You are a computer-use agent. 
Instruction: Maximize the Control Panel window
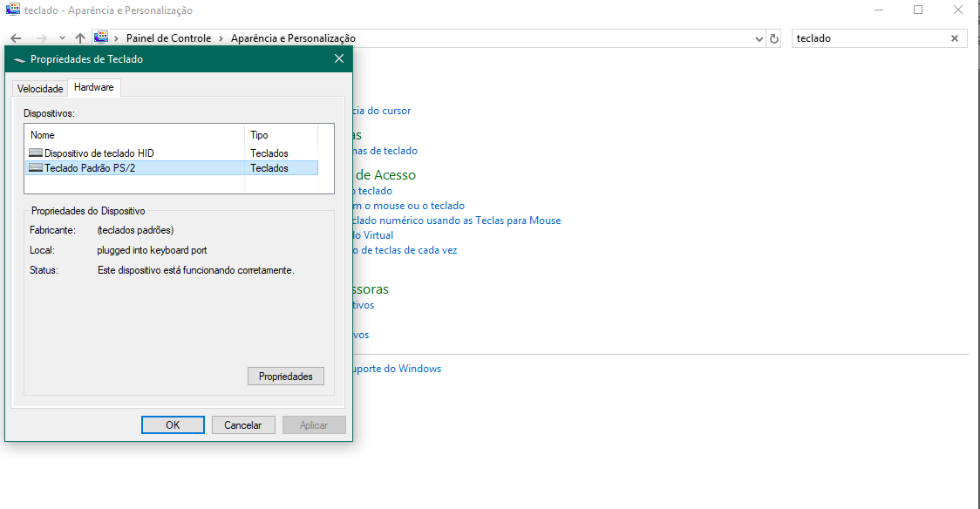click(918, 10)
